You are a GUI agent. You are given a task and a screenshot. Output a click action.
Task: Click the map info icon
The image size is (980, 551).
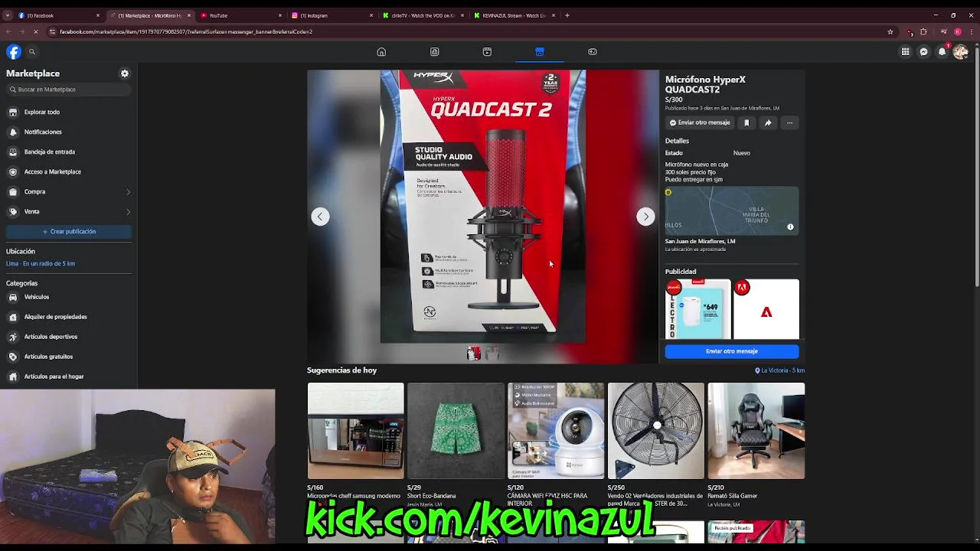pyautogui.click(x=791, y=227)
